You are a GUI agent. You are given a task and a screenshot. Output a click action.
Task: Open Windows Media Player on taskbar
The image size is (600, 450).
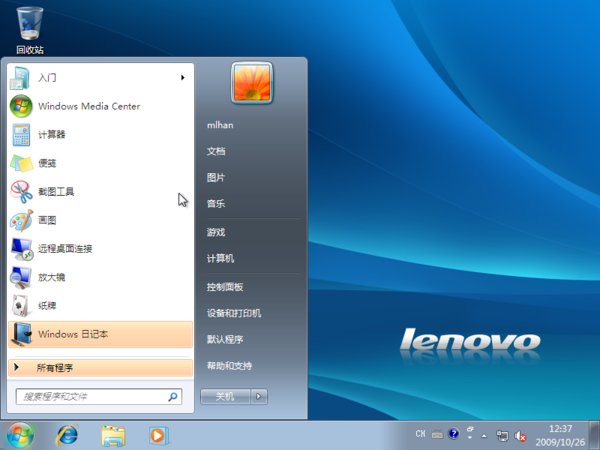(x=158, y=435)
